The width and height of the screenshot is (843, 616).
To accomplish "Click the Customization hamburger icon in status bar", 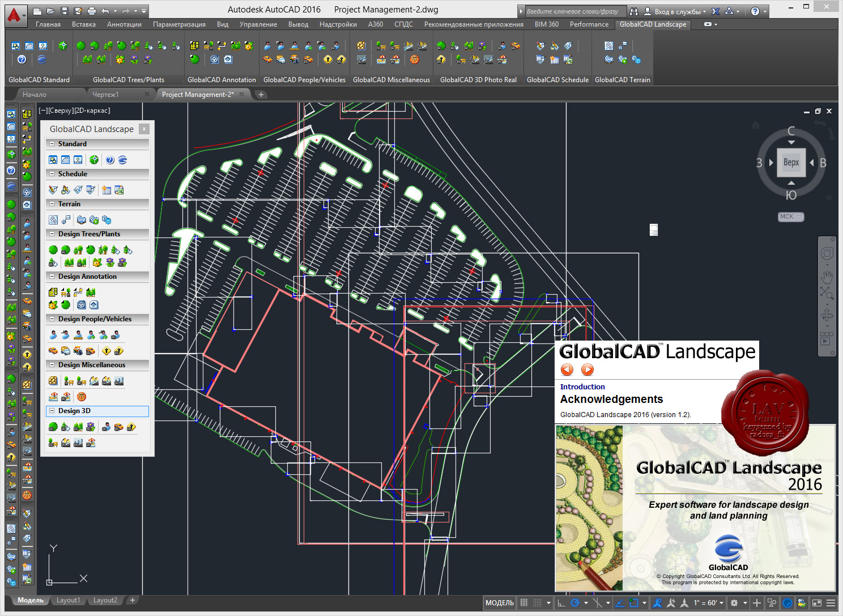I will point(831,603).
